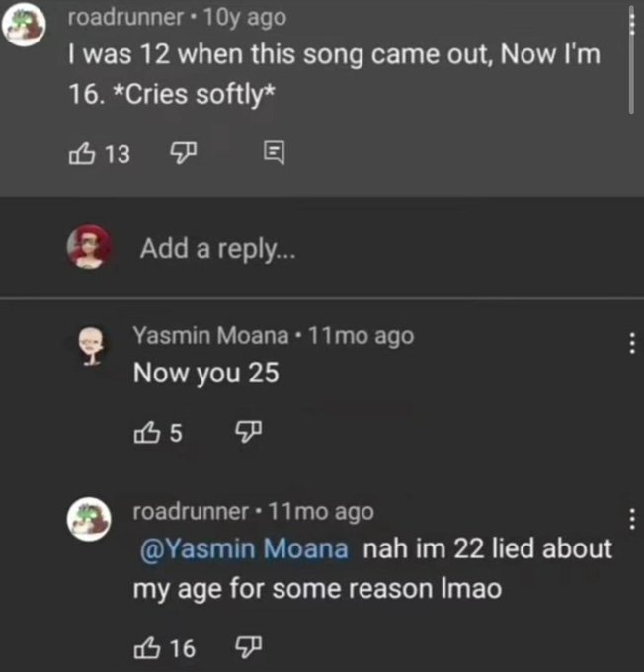Open three-dot menu on Yasmin Moana's reply
This screenshot has height=672, width=644.
click(x=631, y=343)
